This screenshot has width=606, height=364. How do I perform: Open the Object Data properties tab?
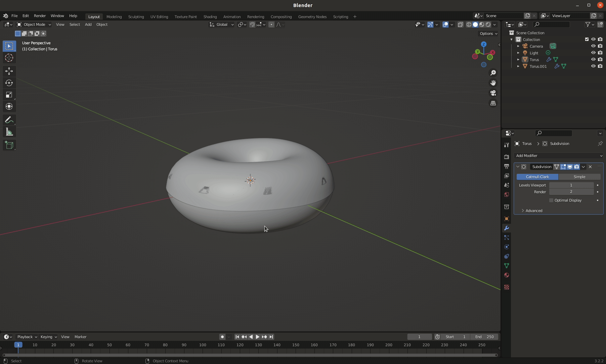tap(507, 266)
